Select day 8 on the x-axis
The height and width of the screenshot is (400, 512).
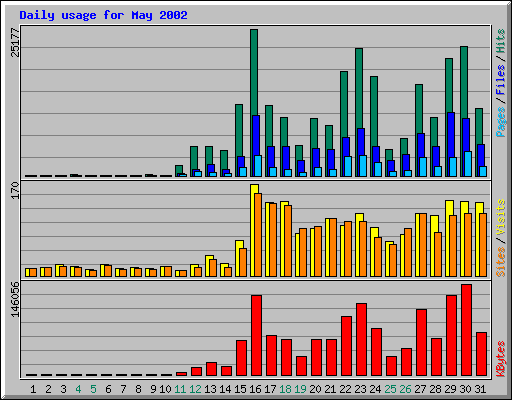pyautogui.click(x=138, y=389)
